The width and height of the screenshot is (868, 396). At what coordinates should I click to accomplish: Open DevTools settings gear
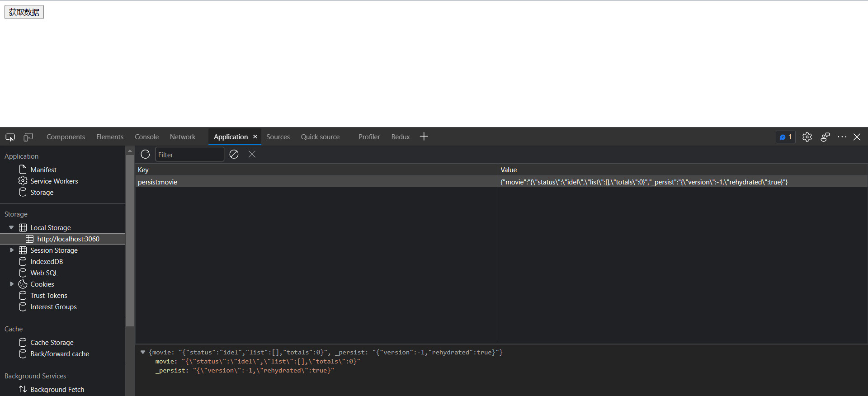pyautogui.click(x=807, y=137)
